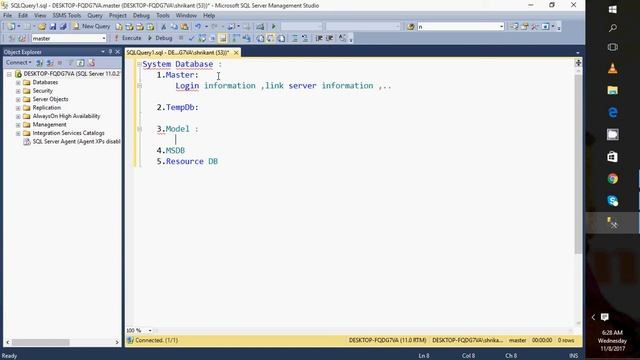The image size is (640, 360).
Task: Pin the Object Explorer panel (auto hide)
Action: (110, 52)
